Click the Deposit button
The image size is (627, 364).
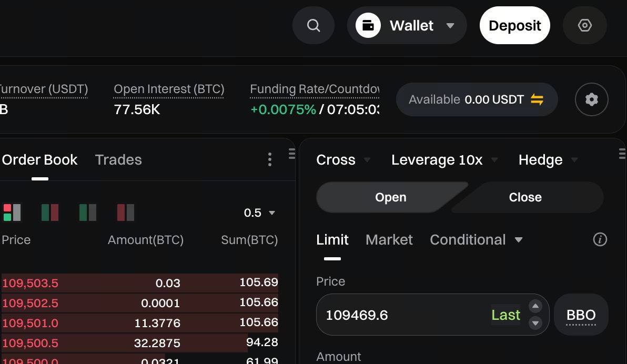click(x=514, y=25)
